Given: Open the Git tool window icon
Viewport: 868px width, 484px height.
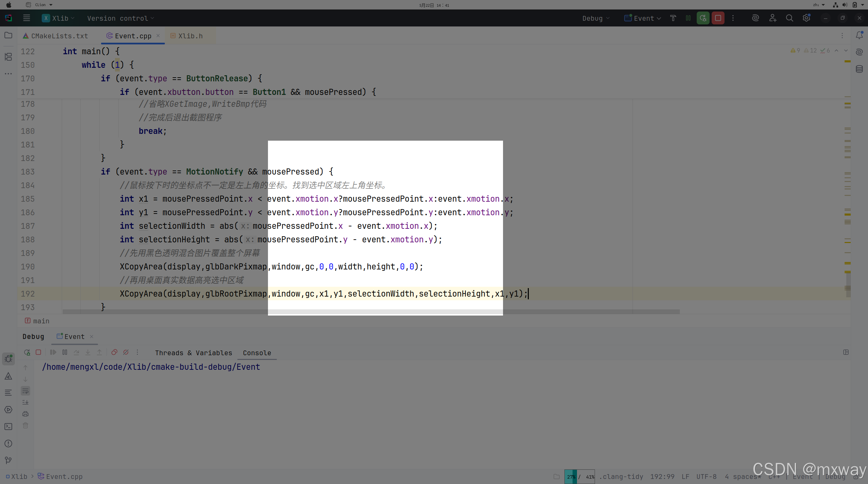Looking at the screenshot, I should (x=8, y=460).
